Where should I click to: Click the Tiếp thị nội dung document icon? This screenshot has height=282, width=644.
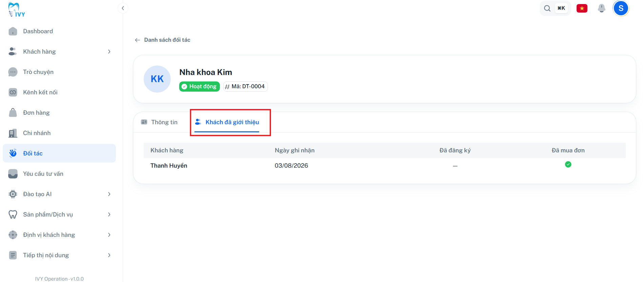pos(13,255)
